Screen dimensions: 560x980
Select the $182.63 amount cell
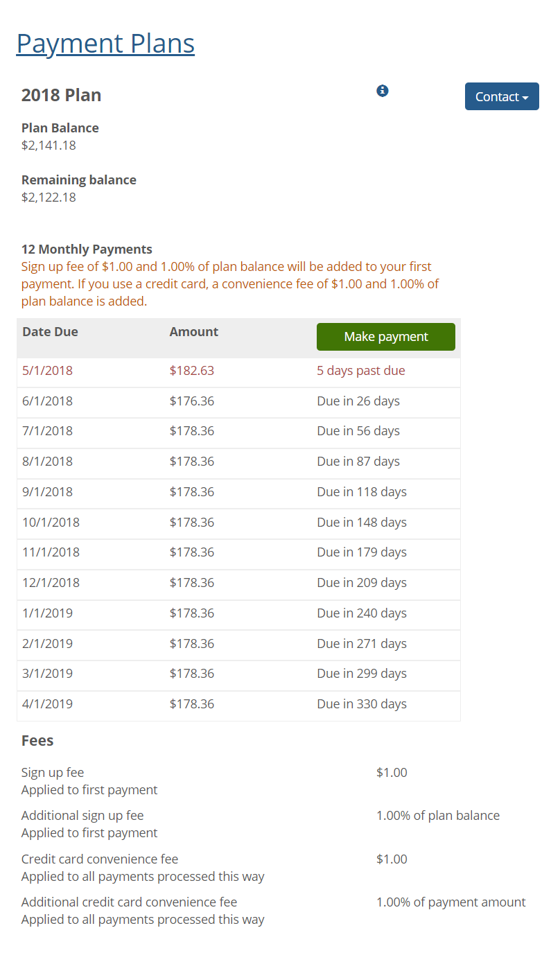pos(192,371)
